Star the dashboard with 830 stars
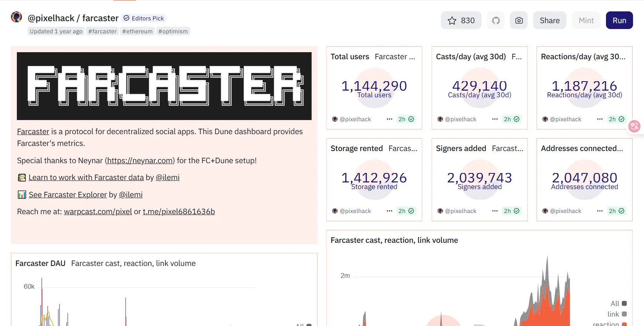Viewport: 644px width, 326px height. (461, 20)
